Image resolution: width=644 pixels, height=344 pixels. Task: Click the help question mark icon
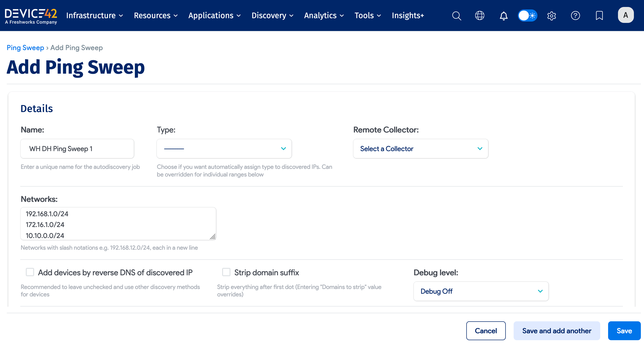tap(575, 15)
